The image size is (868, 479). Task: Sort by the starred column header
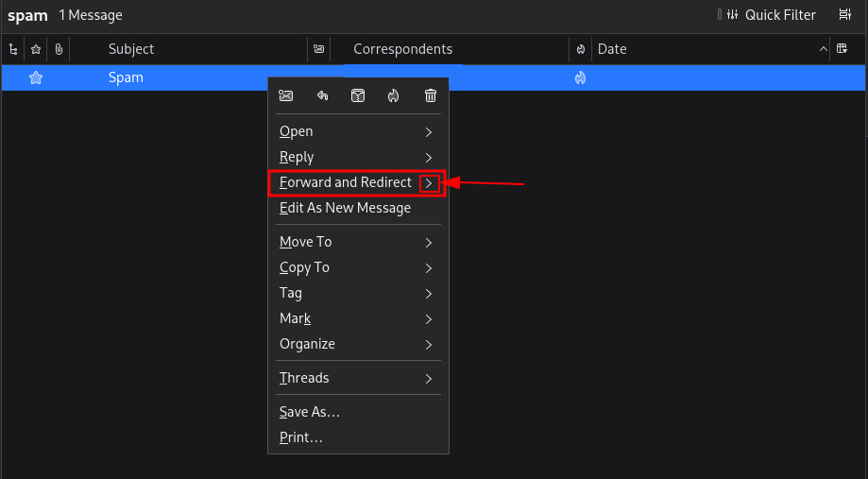click(36, 49)
